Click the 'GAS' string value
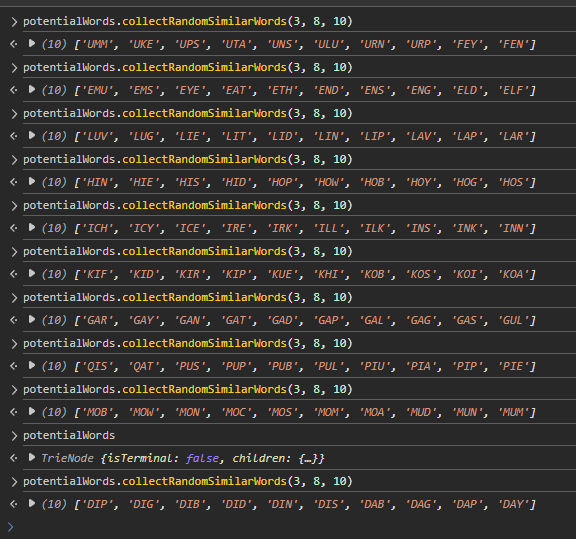The image size is (576, 539). click(x=467, y=320)
